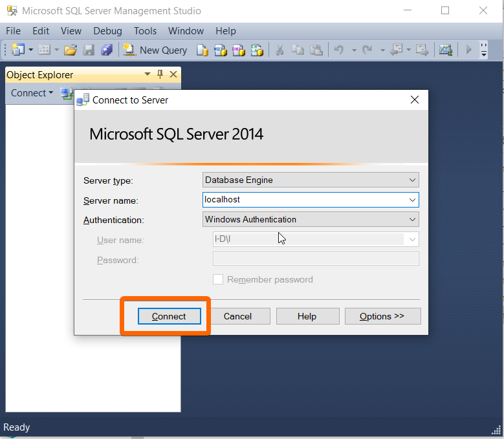Click the Analysis Services DMX Query icon
Screen dimensions: 504x439
(x=239, y=50)
